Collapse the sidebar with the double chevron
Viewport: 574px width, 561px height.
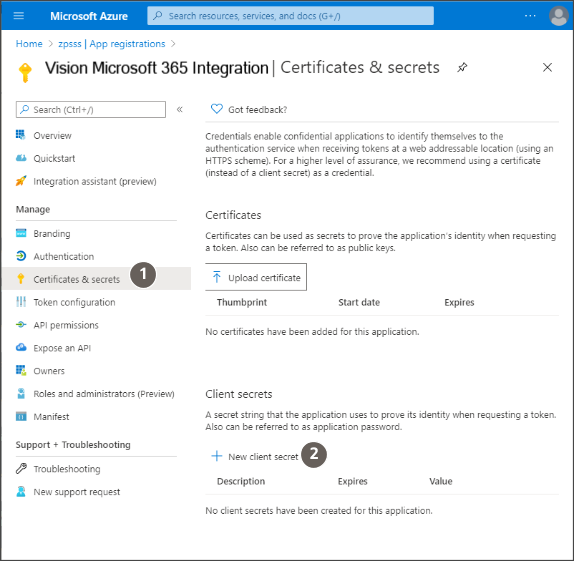179,109
